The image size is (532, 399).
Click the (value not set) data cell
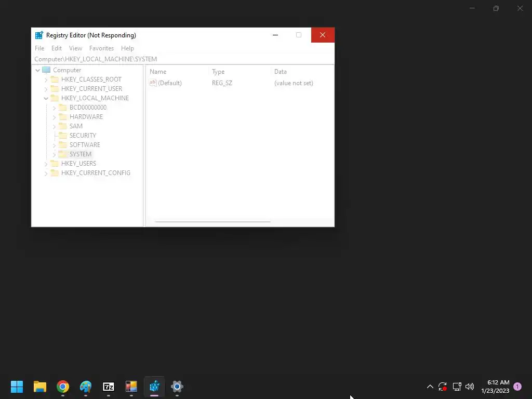(x=294, y=83)
